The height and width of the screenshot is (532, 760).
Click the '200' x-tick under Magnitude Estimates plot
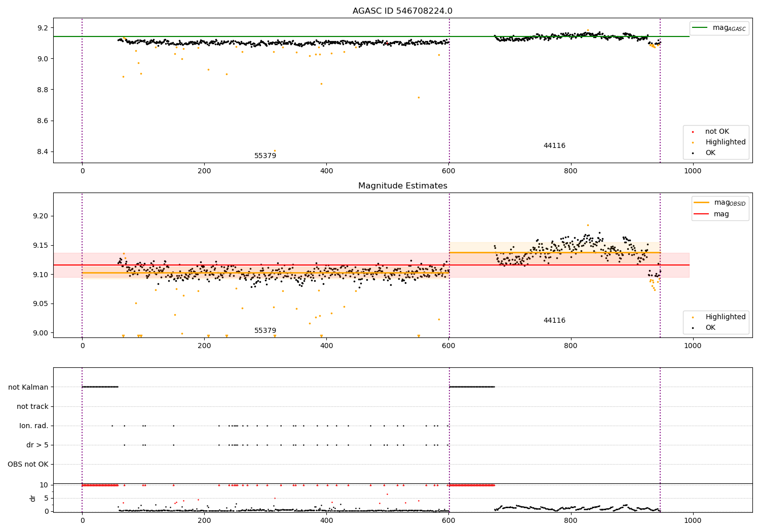point(204,346)
